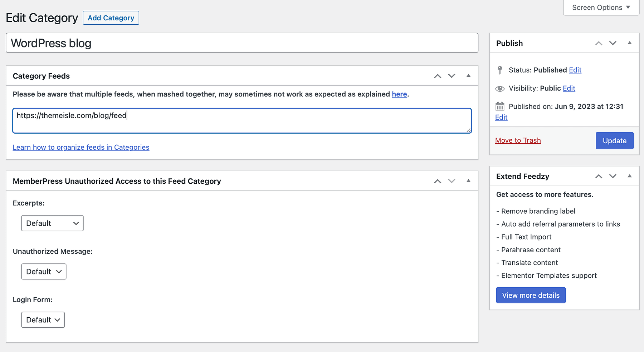Edit the Published status
The width and height of the screenshot is (644, 352).
coord(575,70)
